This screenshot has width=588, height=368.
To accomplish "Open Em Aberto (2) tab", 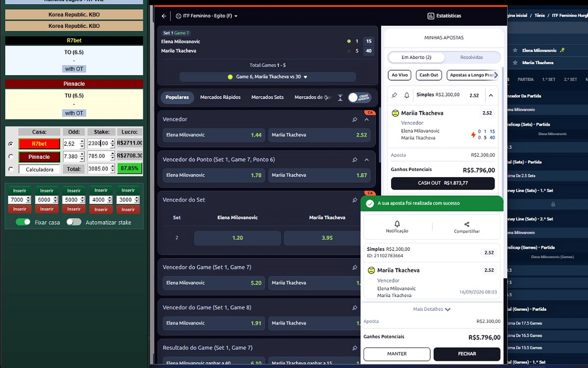I will pyautogui.click(x=416, y=57).
